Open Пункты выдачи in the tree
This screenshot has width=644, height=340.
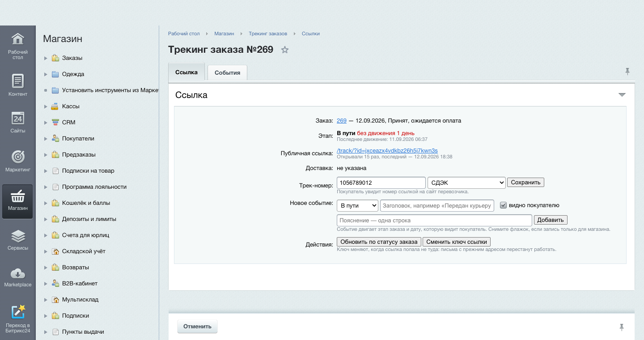point(83,332)
